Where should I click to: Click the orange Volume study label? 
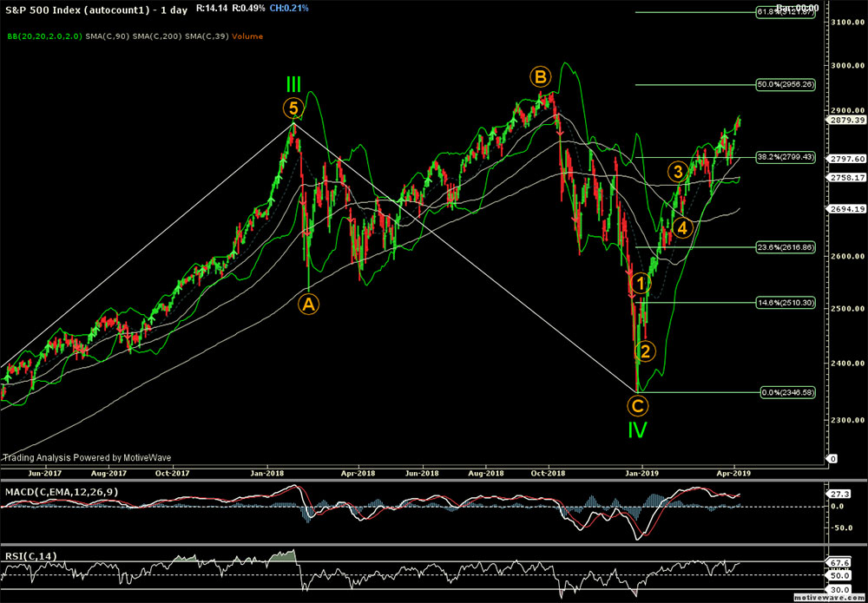tap(247, 36)
